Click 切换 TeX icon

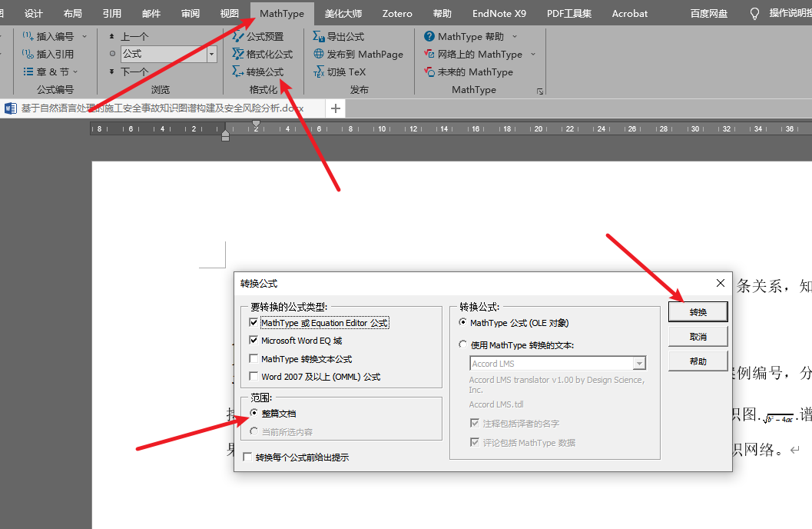pos(319,72)
